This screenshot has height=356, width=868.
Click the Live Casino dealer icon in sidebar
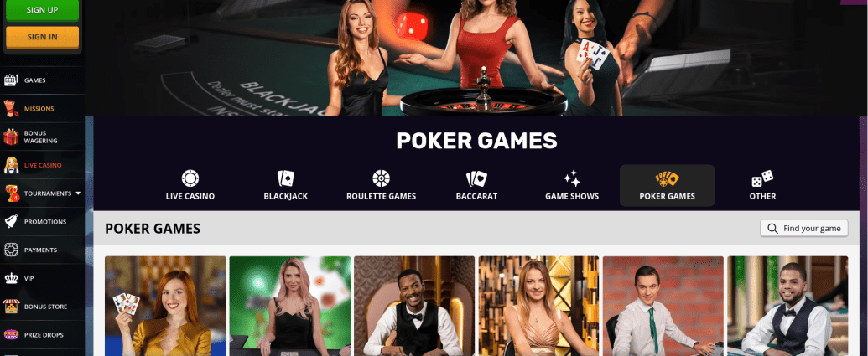11,165
